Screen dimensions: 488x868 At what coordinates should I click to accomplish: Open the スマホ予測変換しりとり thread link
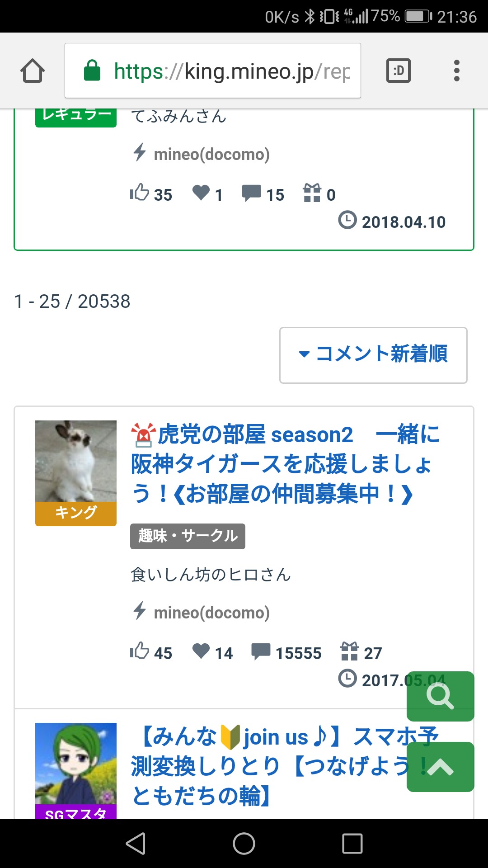pos(285,766)
